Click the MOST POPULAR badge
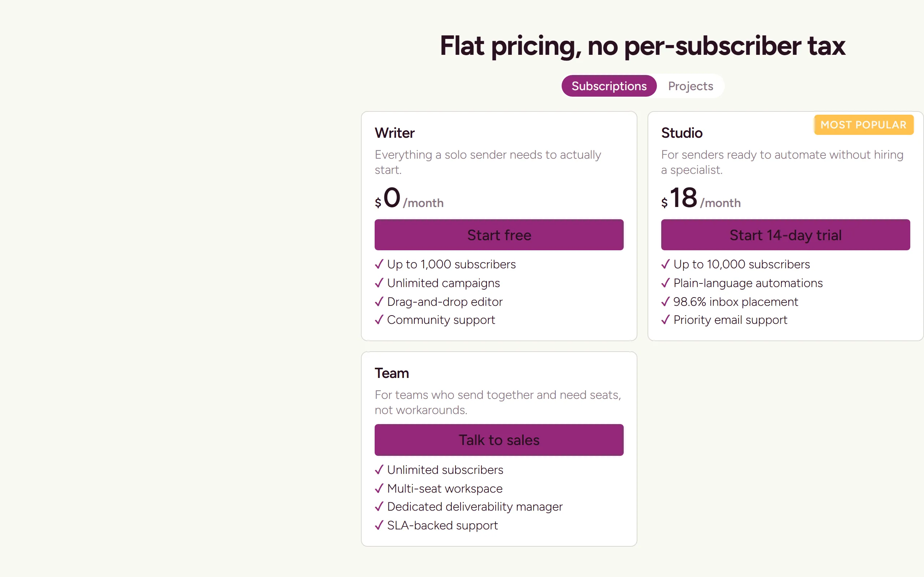 (864, 125)
